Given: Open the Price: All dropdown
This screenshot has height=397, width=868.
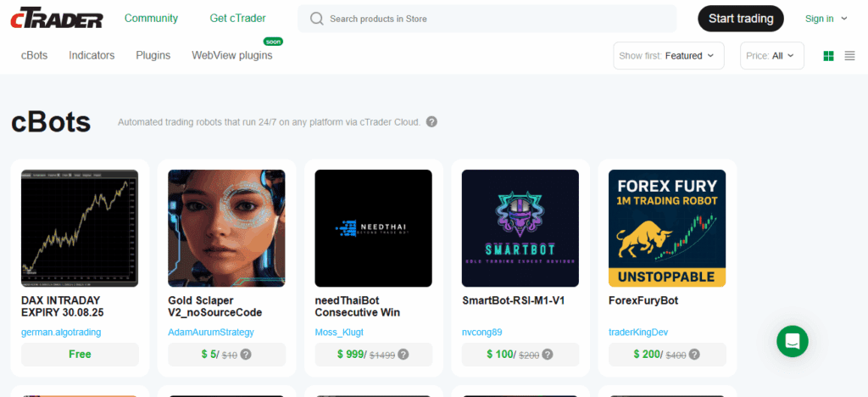Looking at the screenshot, I should 771,56.
